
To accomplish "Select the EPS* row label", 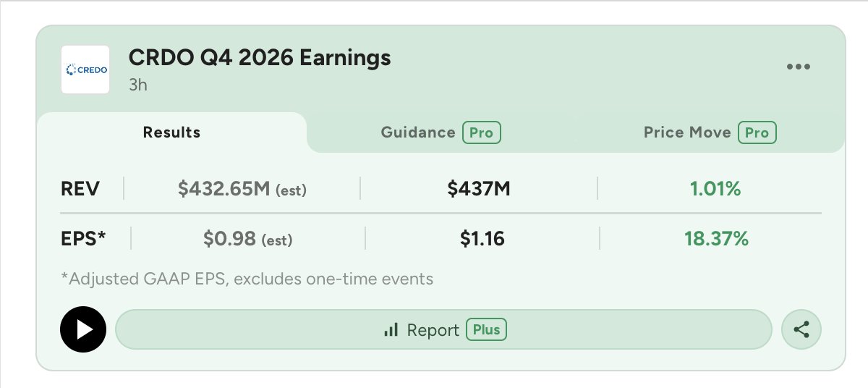I will click(83, 238).
